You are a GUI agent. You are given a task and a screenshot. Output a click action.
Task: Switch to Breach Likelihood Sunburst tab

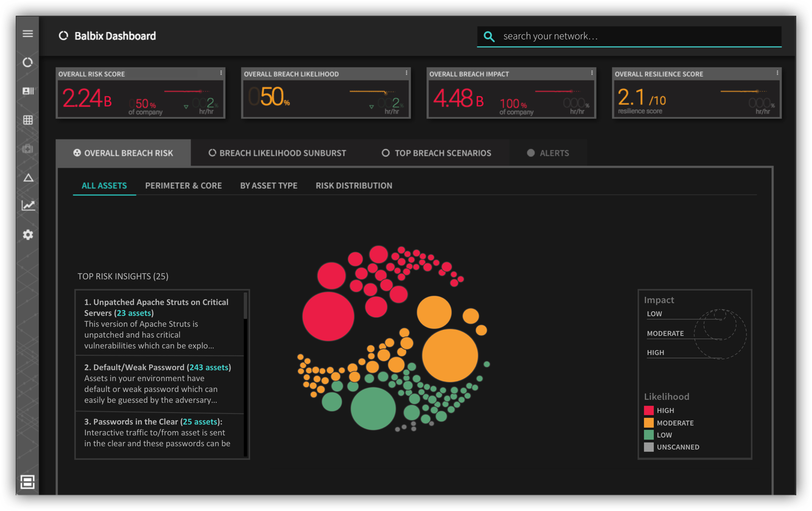[x=277, y=153]
